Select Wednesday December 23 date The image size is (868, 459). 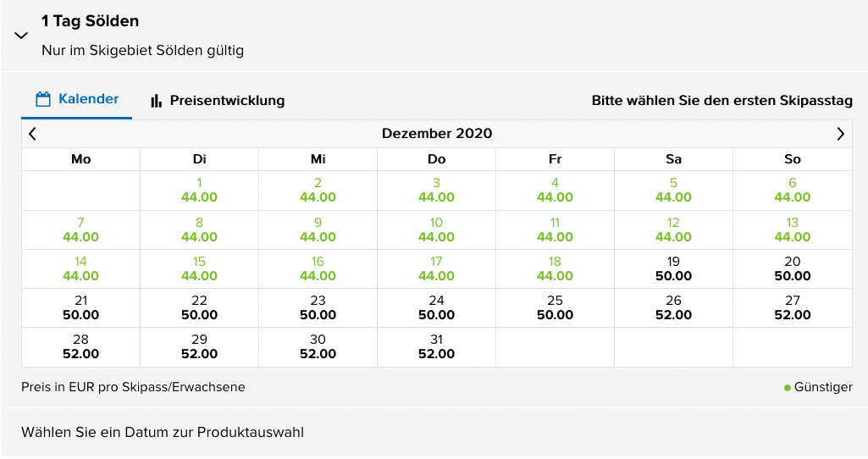pos(318,307)
